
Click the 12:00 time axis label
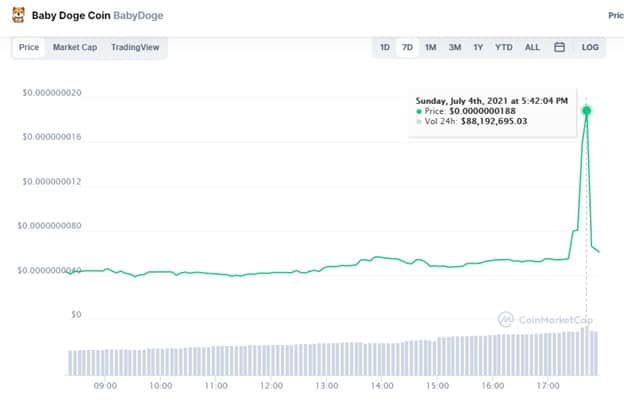pyautogui.click(x=271, y=386)
